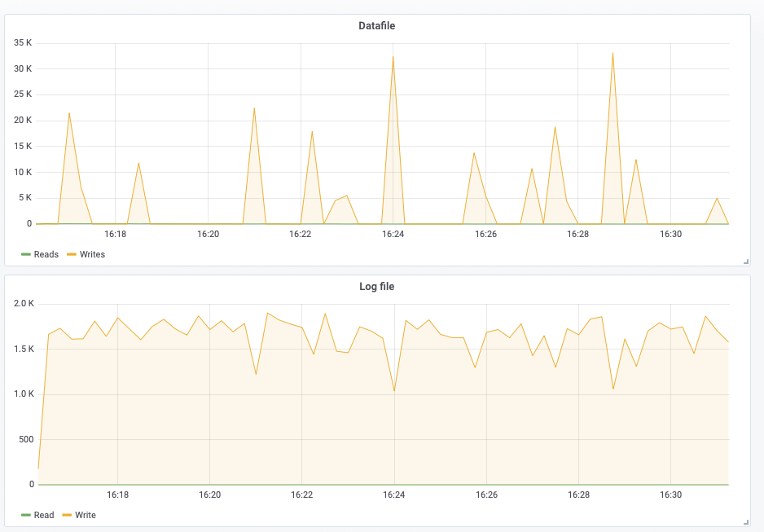Click the Datafile spike just after 16:17
The image size is (764, 532).
[69, 113]
